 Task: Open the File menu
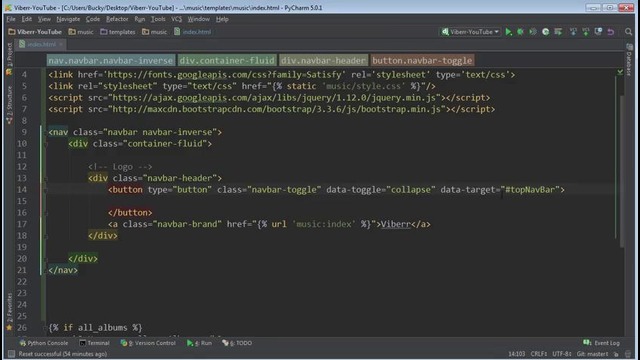pos(11,19)
